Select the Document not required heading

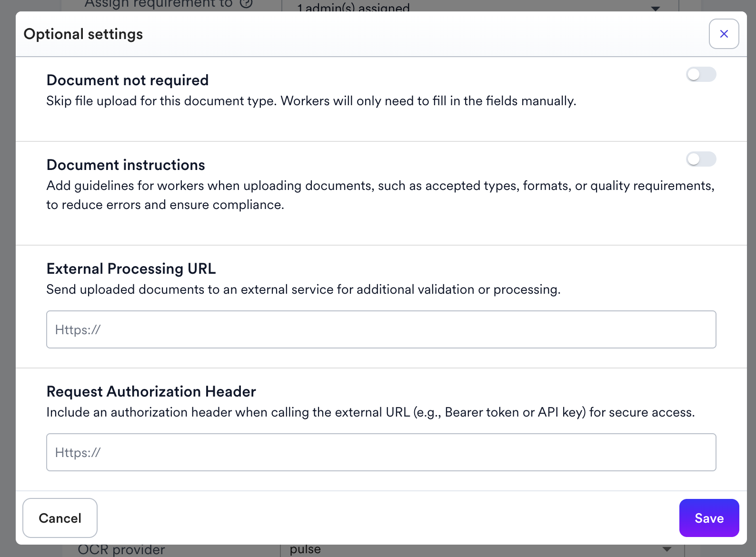pos(128,80)
